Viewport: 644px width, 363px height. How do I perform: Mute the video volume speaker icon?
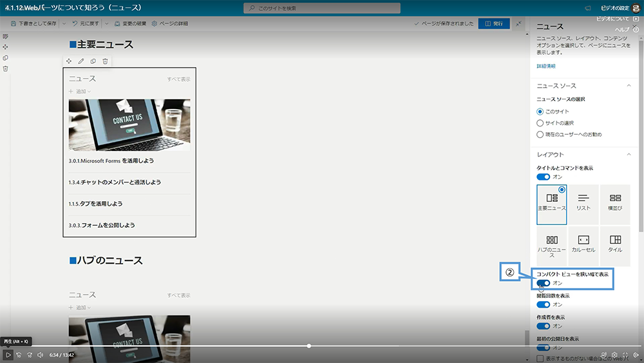point(40,355)
